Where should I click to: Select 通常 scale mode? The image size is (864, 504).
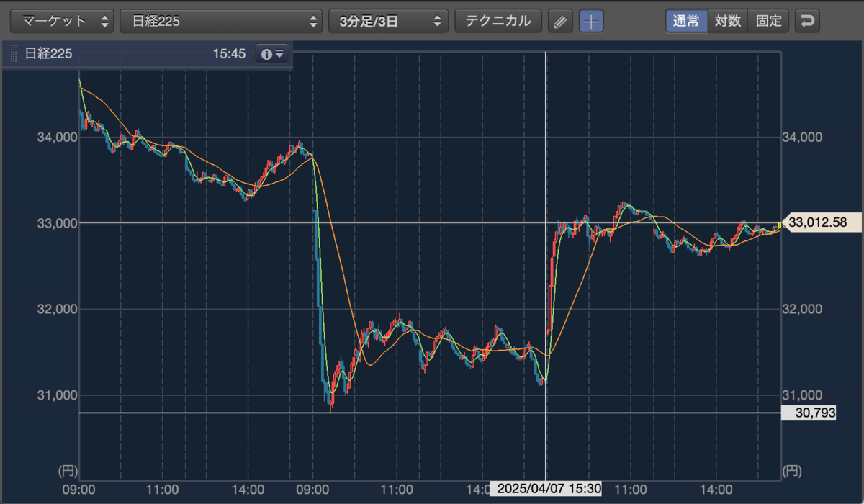pyautogui.click(x=686, y=21)
